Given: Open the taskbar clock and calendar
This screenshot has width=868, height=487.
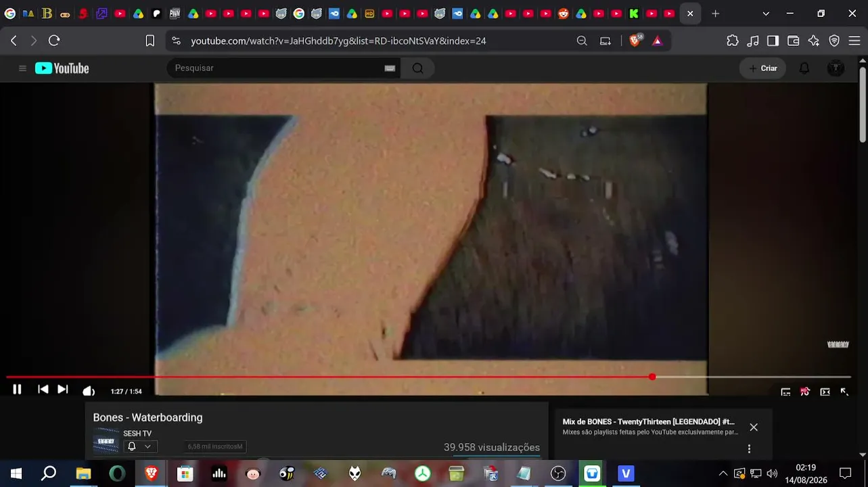Looking at the screenshot, I should tap(806, 473).
